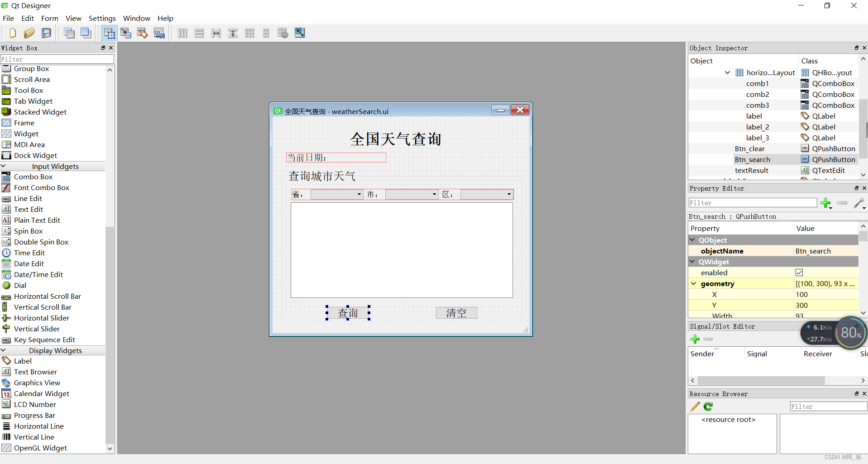Collapse the Display Widgets category
This screenshot has height=464, width=868.
[x=3, y=350]
